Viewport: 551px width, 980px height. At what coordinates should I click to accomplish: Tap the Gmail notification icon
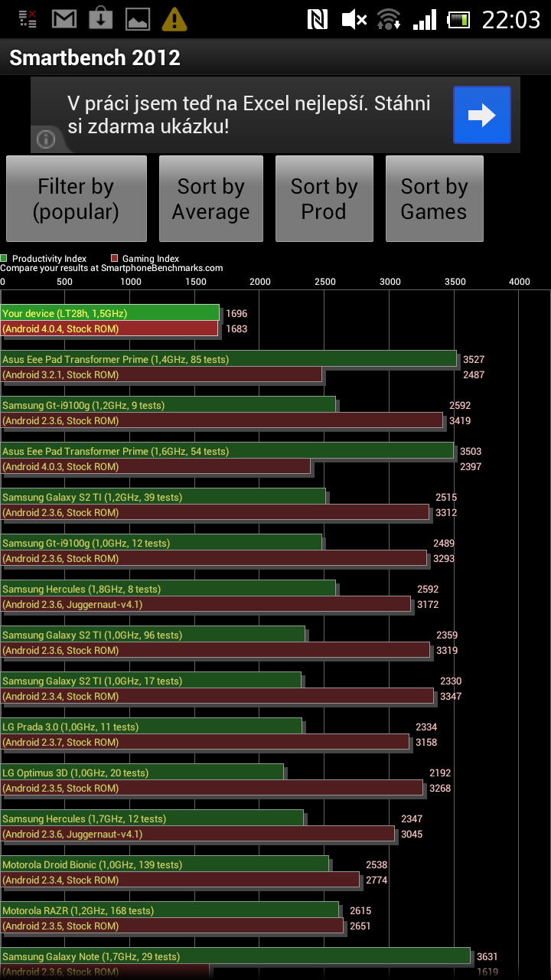coord(64,19)
